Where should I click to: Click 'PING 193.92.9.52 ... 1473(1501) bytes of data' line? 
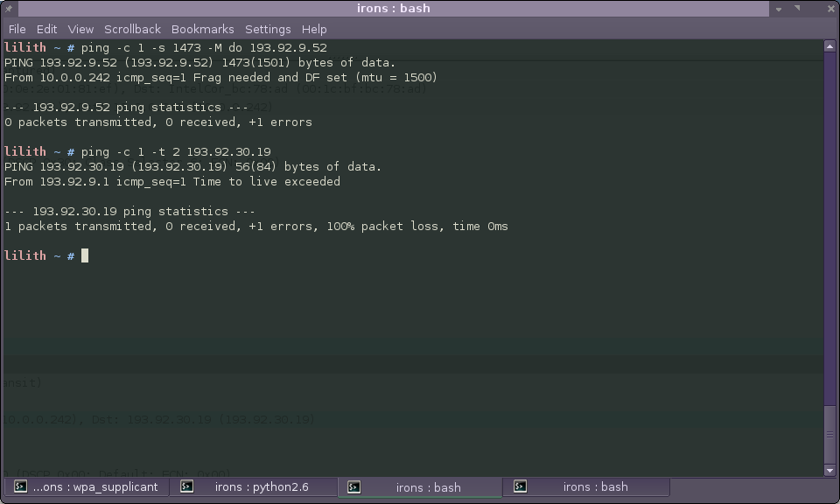click(x=199, y=63)
